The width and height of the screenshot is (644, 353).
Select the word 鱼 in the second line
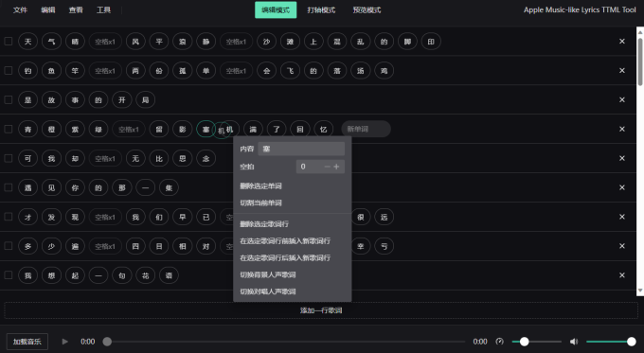point(51,71)
